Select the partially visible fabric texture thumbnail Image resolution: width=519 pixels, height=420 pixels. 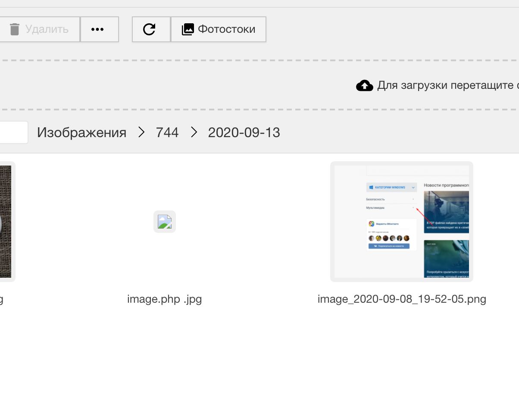tap(7, 222)
